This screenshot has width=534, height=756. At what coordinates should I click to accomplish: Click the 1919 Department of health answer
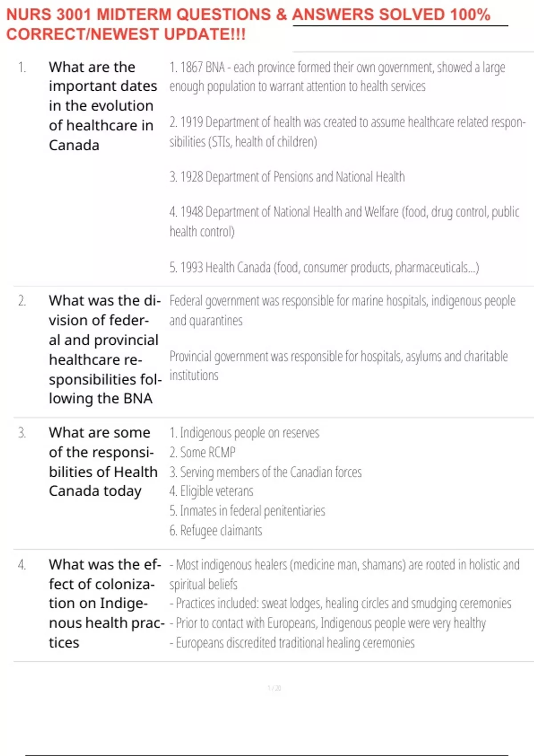coord(348,132)
